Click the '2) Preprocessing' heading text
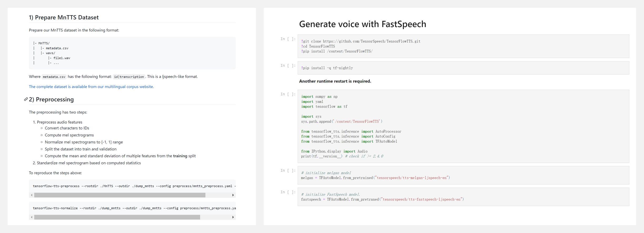The height and width of the screenshot is (233, 644). [51, 99]
